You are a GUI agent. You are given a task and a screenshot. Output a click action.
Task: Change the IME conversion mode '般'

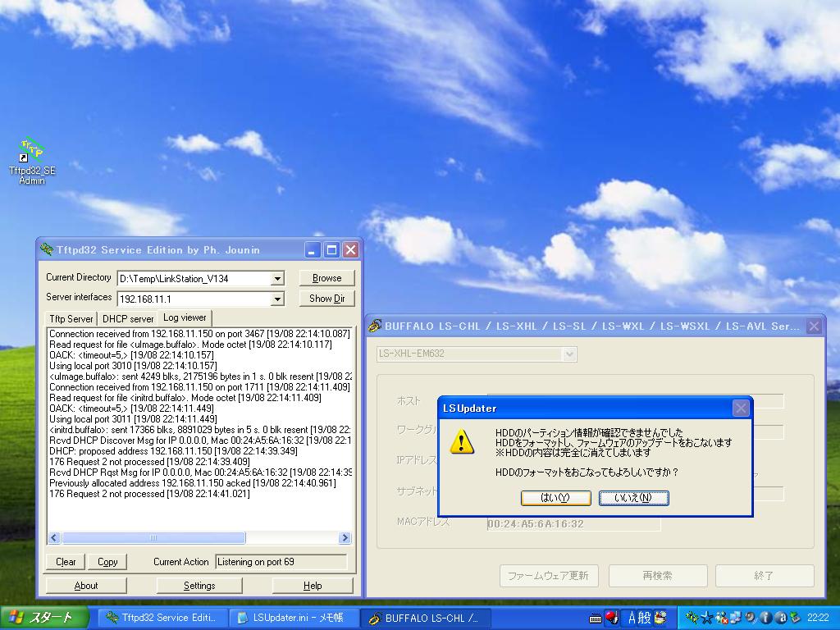(645, 618)
